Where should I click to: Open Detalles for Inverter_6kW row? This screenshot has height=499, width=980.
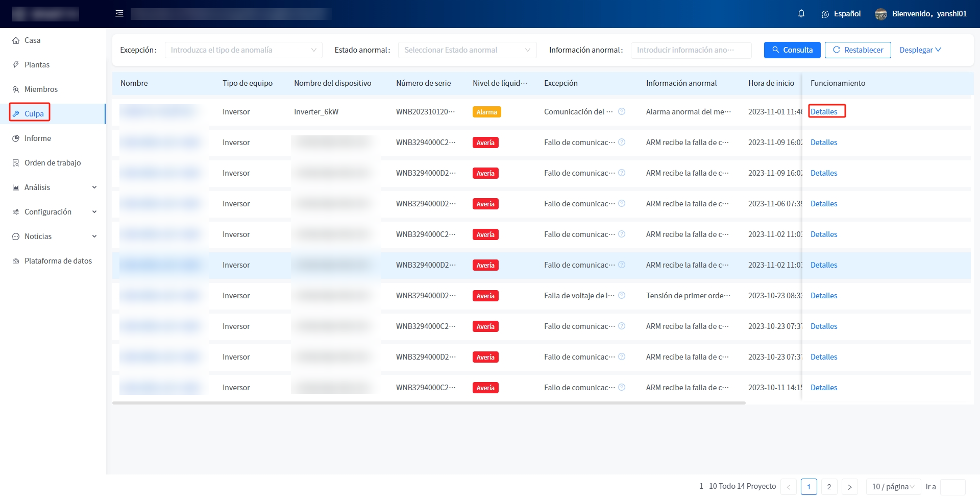[824, 112]
